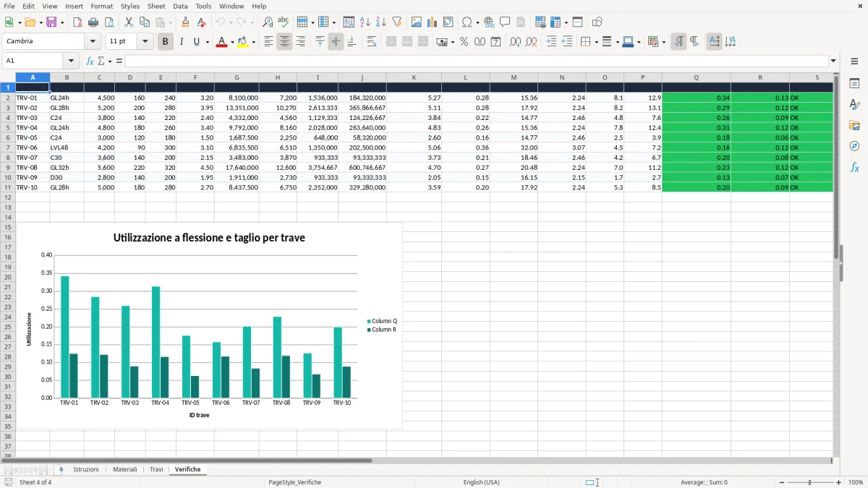This screenshot has width=868, height=488.
Task: Toggle Align Left
Action: coord(269,42)
